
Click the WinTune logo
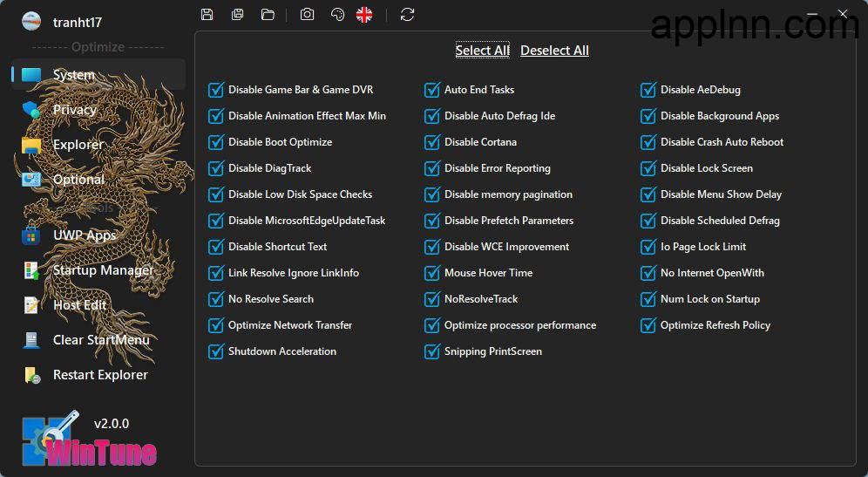pos(89,440)
